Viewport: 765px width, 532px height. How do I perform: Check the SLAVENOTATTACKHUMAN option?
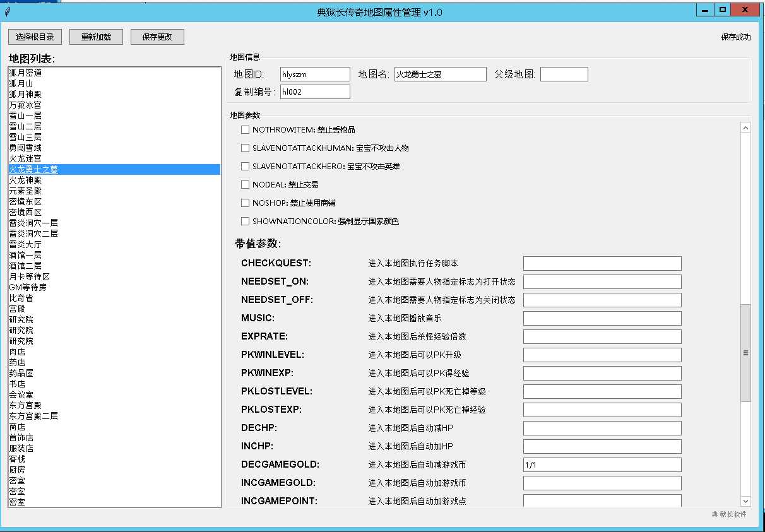point(245,148)
